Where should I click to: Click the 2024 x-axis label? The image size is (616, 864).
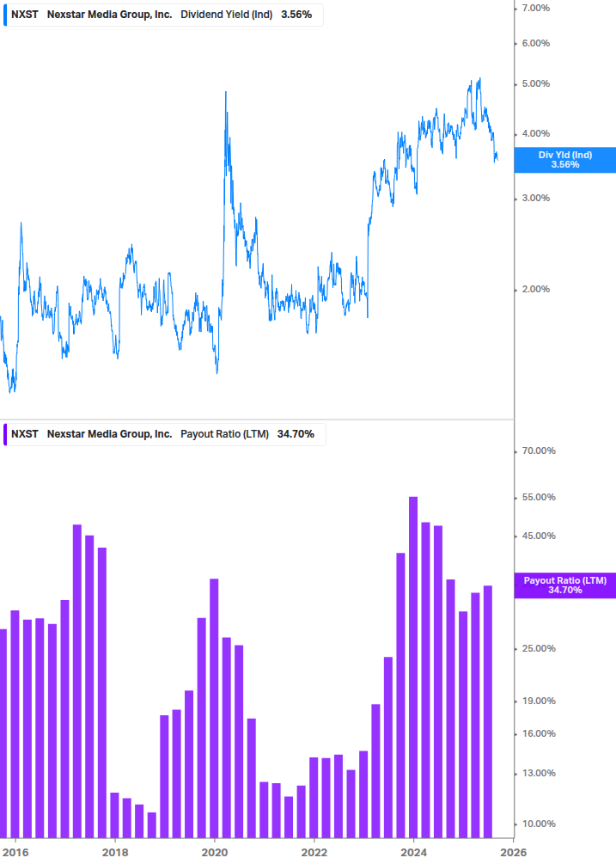413,853
